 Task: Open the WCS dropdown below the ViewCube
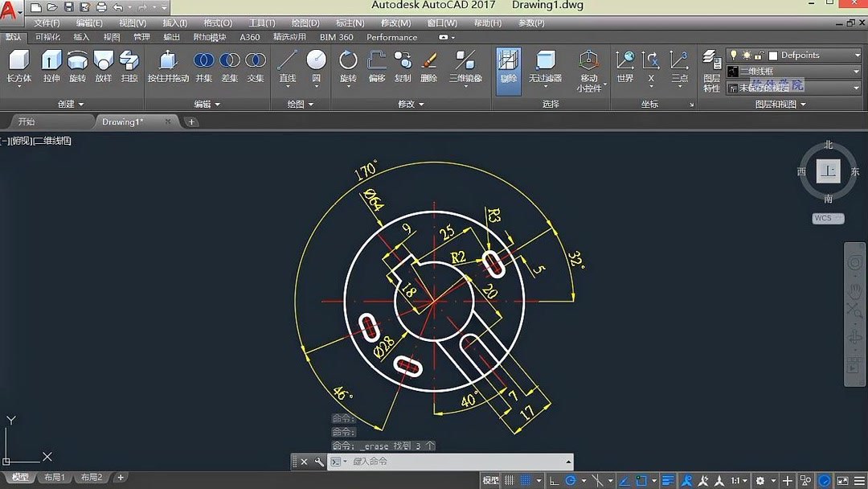point(827,217)
